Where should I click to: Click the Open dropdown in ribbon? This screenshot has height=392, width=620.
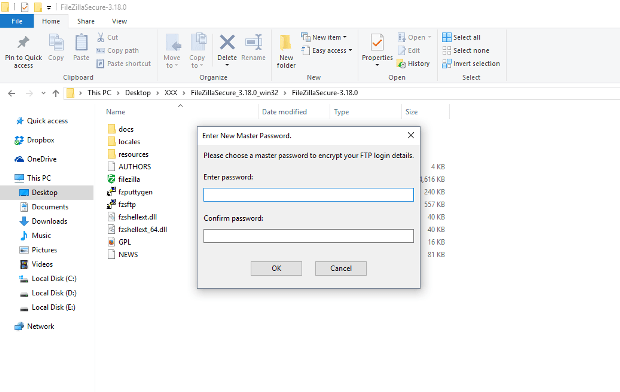(x=414, y=37)
